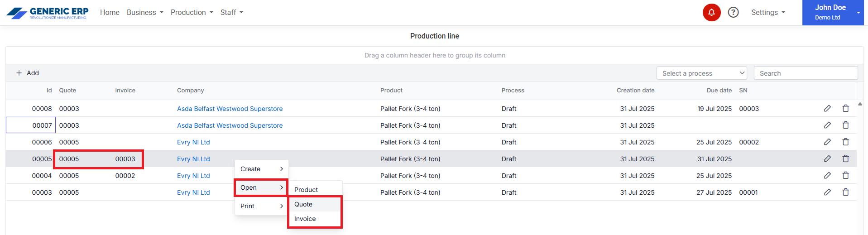Open the Asda Belfast Westwood Superstore link in row 00008

click(230, 109)
